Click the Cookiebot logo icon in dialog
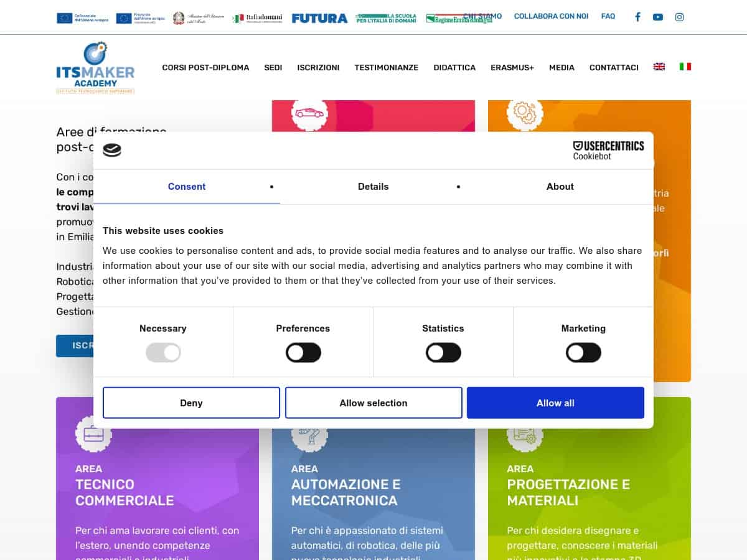The width and height of the screenshot is (747, 560). [112, 150]
